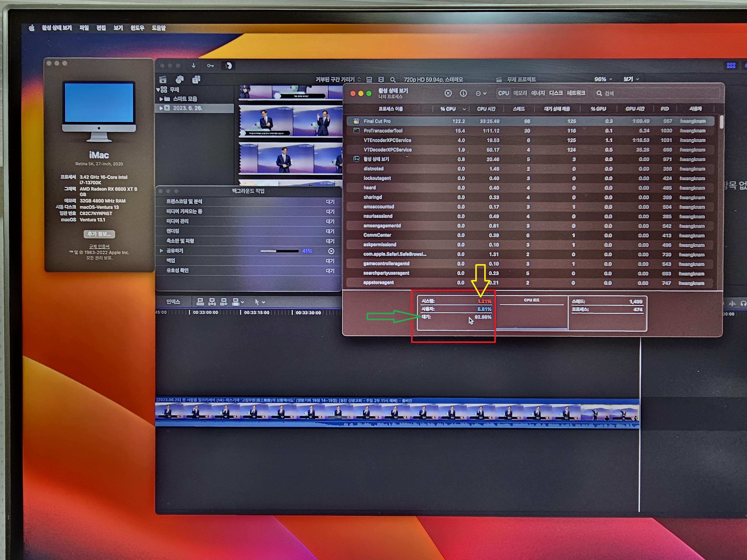Sort by the 프로세스 이름 column header
747x560 pixels.
pos(390,109)
